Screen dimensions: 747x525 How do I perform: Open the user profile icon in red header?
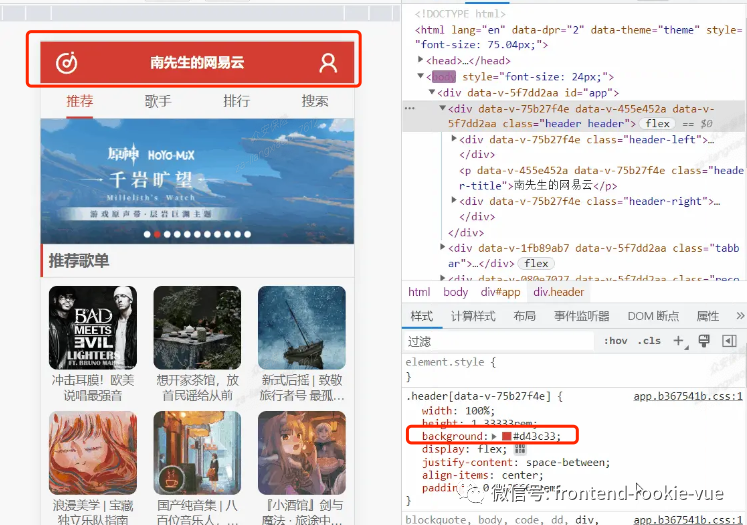coord(328,63)
